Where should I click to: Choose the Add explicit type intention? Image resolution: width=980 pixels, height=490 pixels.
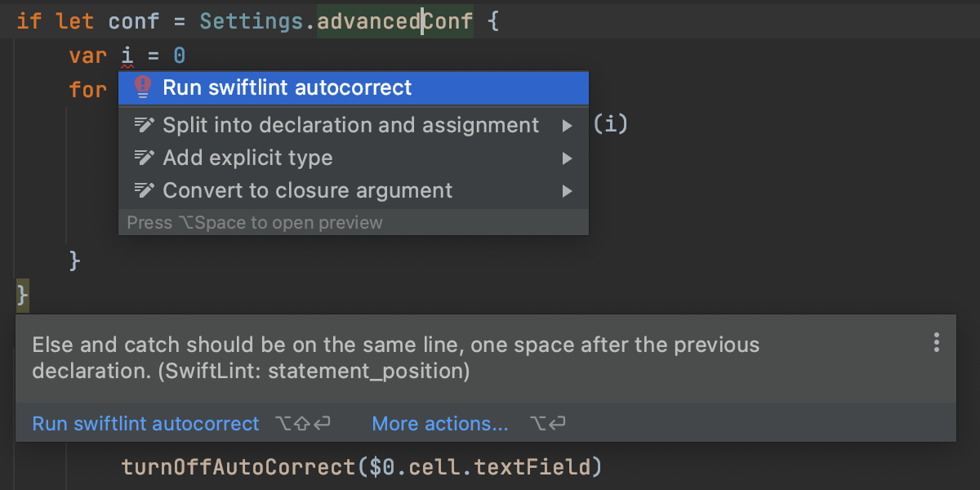247,158
